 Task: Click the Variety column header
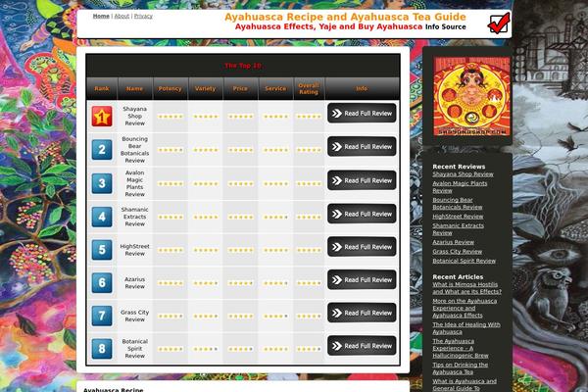[205, 88]
